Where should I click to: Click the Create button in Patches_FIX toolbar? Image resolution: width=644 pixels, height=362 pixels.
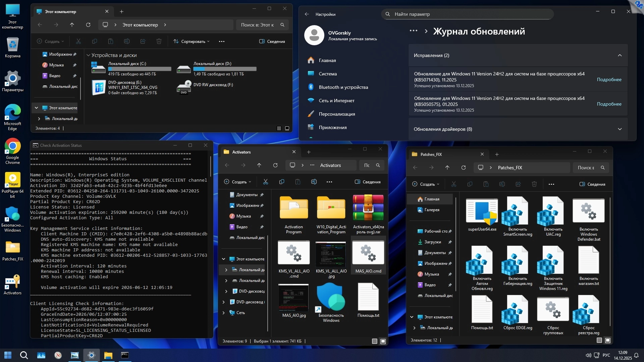click(x=425, y=184)
